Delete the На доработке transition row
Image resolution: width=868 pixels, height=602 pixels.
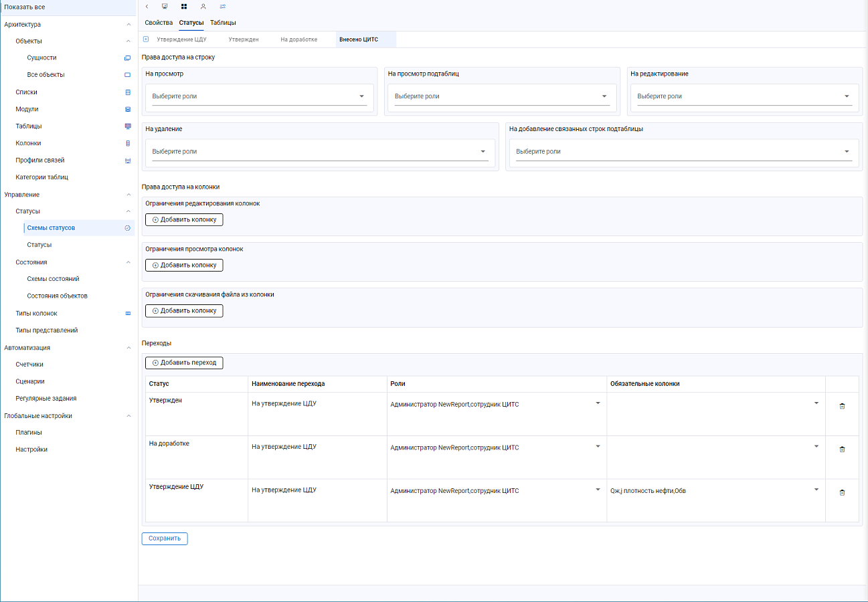[842, 449]
